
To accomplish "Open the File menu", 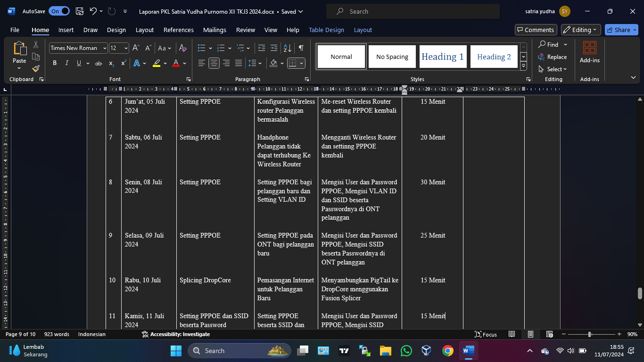I will tap(15, 30).
